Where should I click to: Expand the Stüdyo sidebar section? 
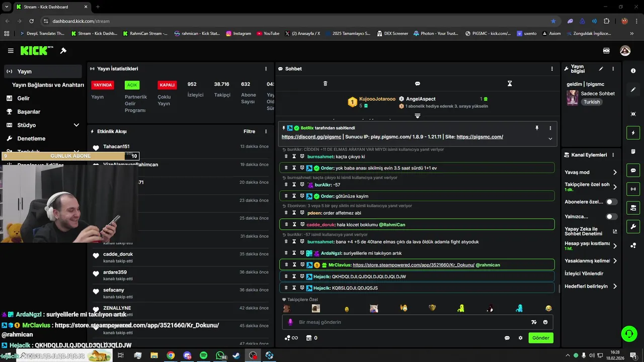(x=76, y=125)
